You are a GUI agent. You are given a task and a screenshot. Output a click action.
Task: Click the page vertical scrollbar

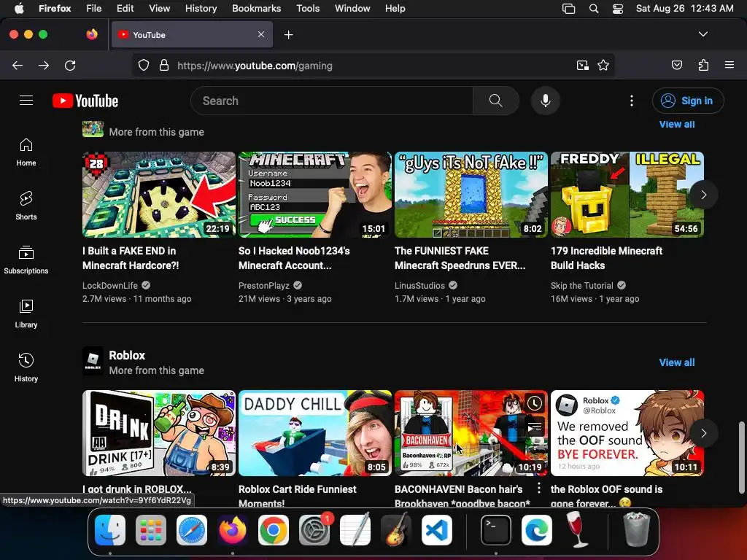741,457
